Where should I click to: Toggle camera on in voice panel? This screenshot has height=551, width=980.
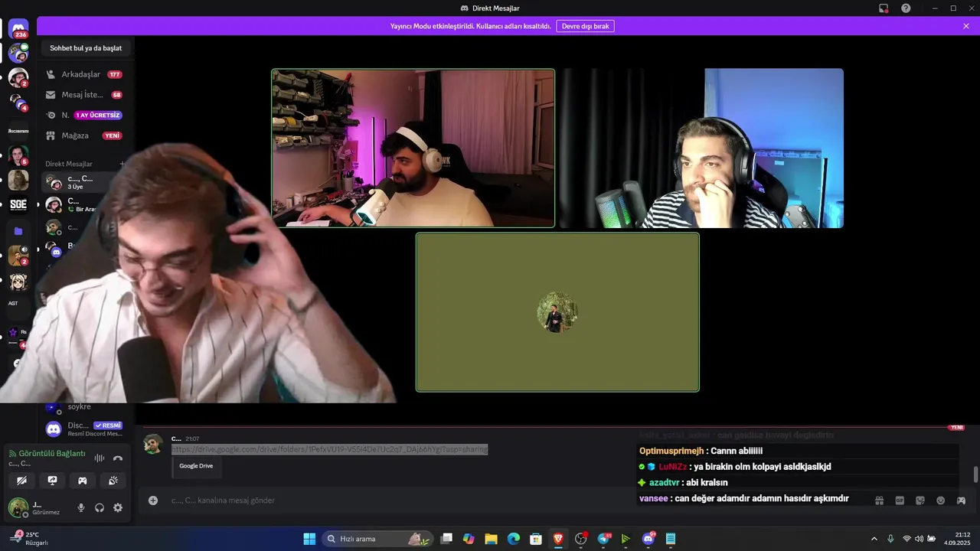pos(22,481)
